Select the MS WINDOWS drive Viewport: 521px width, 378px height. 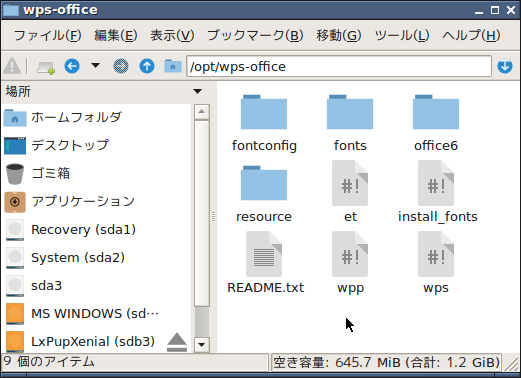click(x=96, y=314)
